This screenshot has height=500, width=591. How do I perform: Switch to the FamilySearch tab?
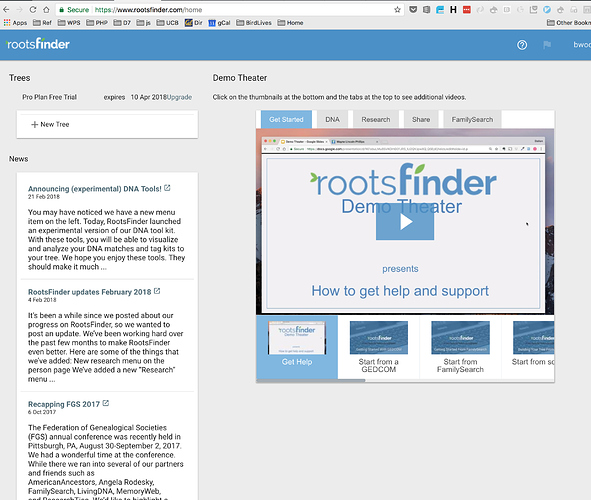472,119
